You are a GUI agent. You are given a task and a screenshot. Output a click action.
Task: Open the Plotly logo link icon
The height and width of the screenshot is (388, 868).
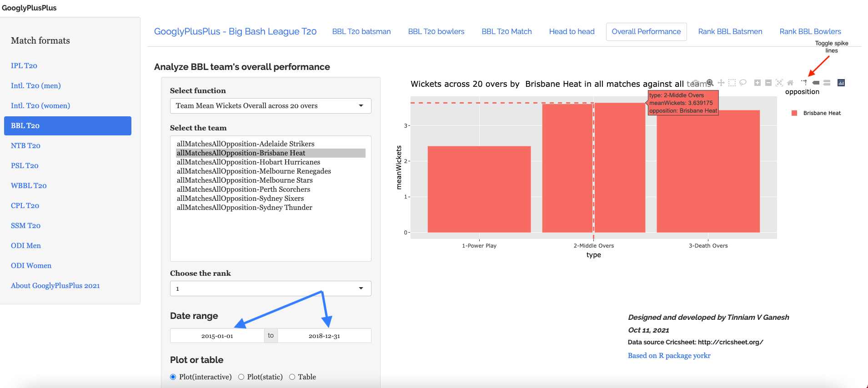click(x=841, y=83)
